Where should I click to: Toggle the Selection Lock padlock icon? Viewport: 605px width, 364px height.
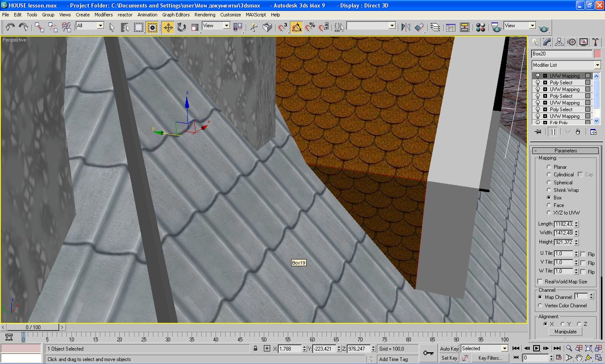pos(255,348)
